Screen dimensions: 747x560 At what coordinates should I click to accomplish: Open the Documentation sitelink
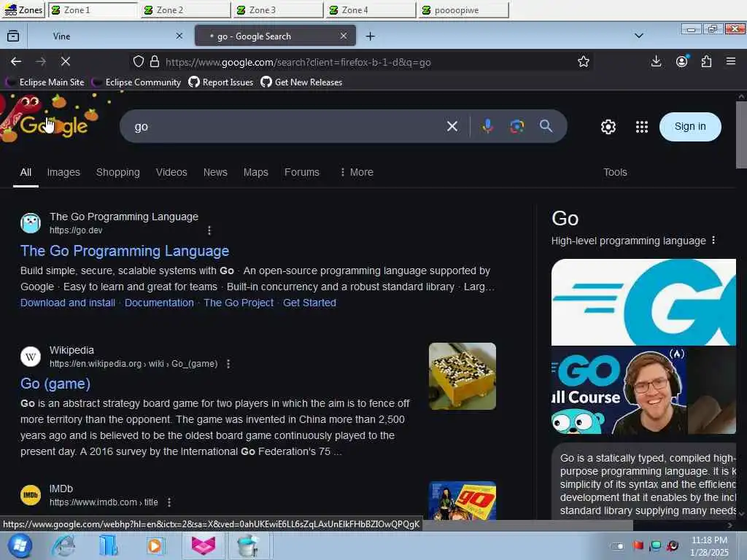pyautogui.click(x=159, y=303)
